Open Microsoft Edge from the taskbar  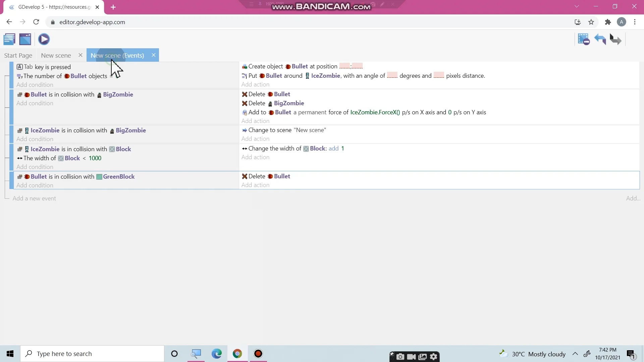pos(217,354)
